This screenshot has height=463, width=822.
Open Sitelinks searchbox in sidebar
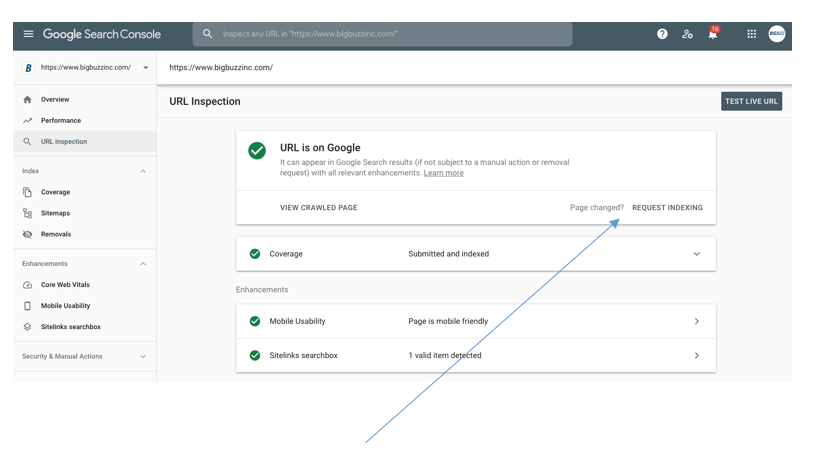click(71, 327)
